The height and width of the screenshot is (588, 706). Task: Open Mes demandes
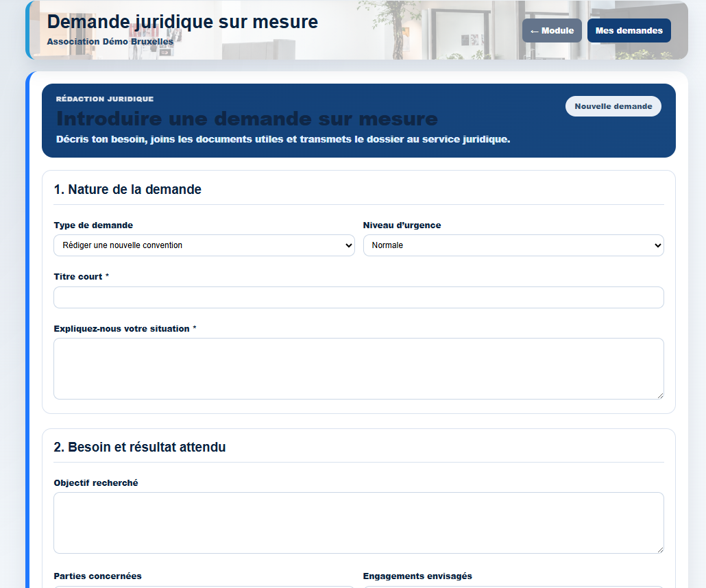coord(629,31)
